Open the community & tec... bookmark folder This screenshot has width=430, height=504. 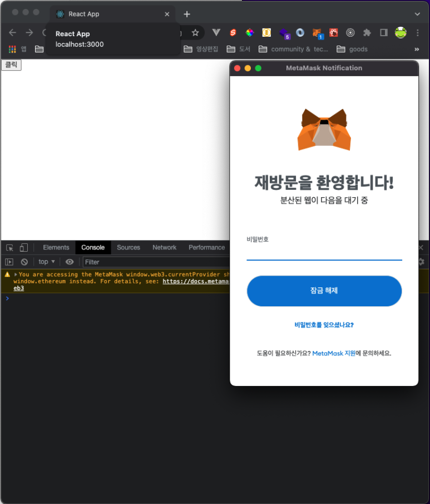coord(294,49)
